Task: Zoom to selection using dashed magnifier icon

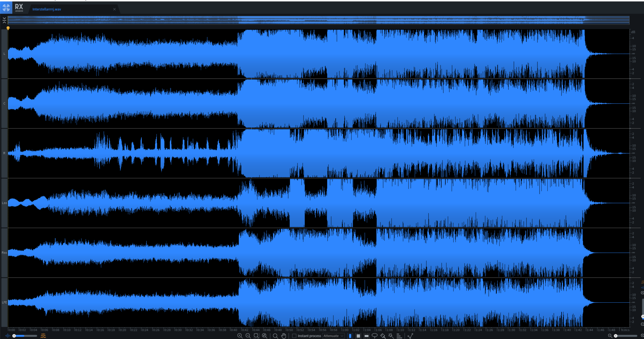Action: click(x=256, y=336)
